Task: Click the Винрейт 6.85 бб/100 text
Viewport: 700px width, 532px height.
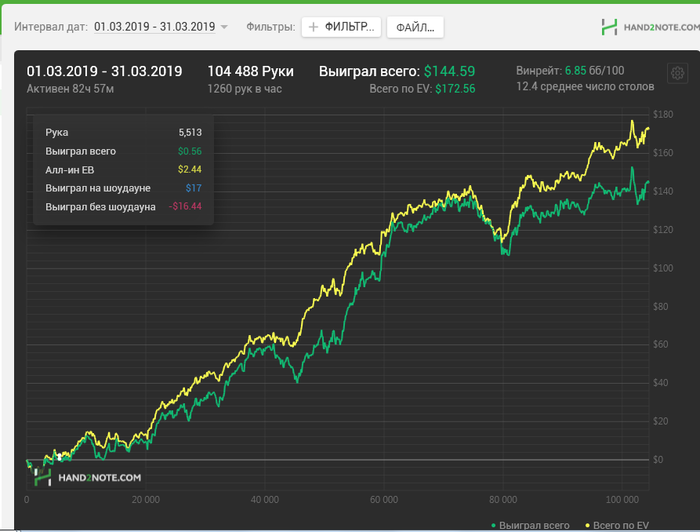Action: click(570, 71)
